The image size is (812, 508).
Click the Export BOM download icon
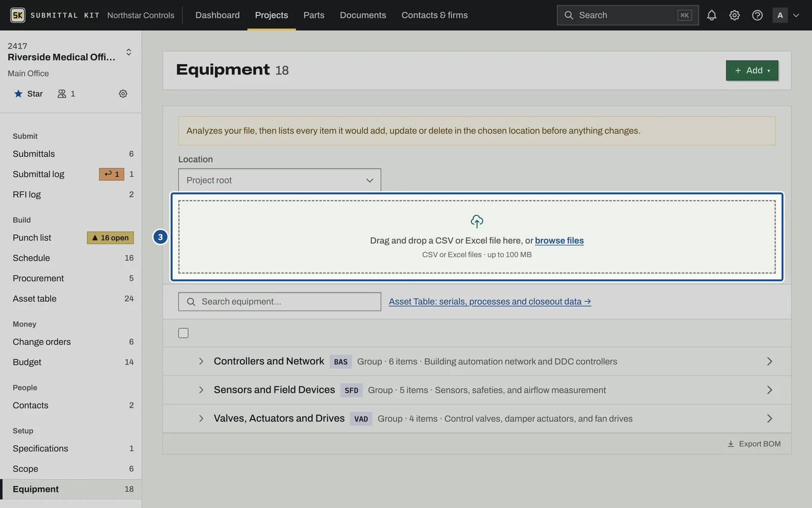[731, 444]
